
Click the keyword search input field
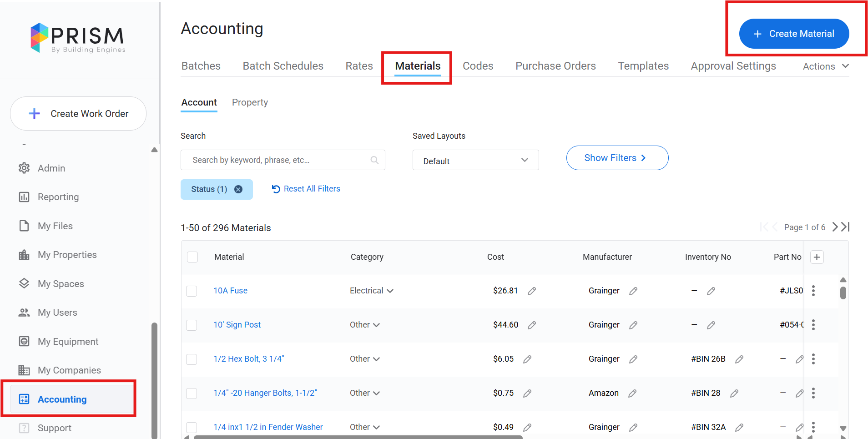tap(283, 160)
